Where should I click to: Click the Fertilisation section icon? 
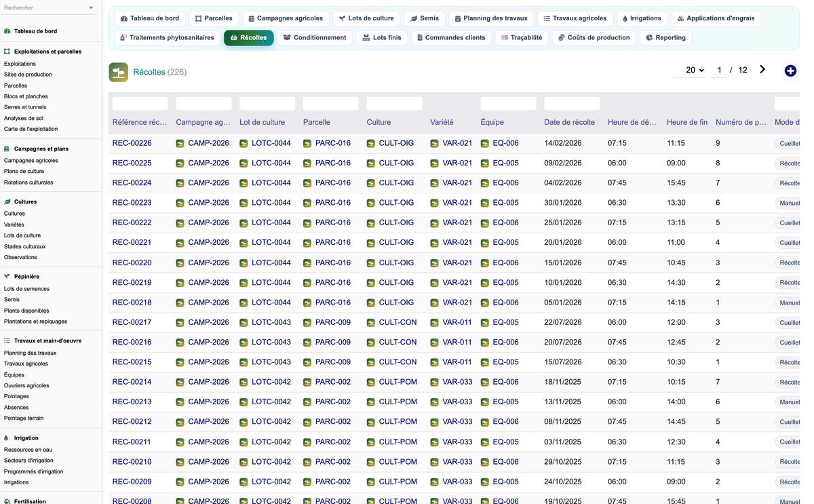(7, 501)
